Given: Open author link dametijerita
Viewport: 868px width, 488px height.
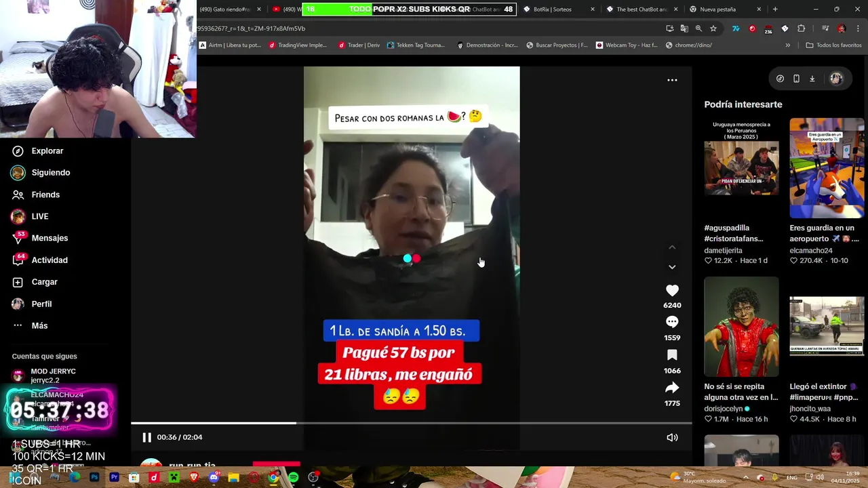Looking at the screenshot, I should (723, 251).
